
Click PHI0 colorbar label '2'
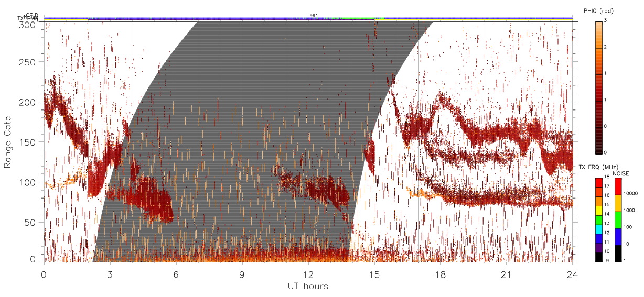[x=605, y=47]
